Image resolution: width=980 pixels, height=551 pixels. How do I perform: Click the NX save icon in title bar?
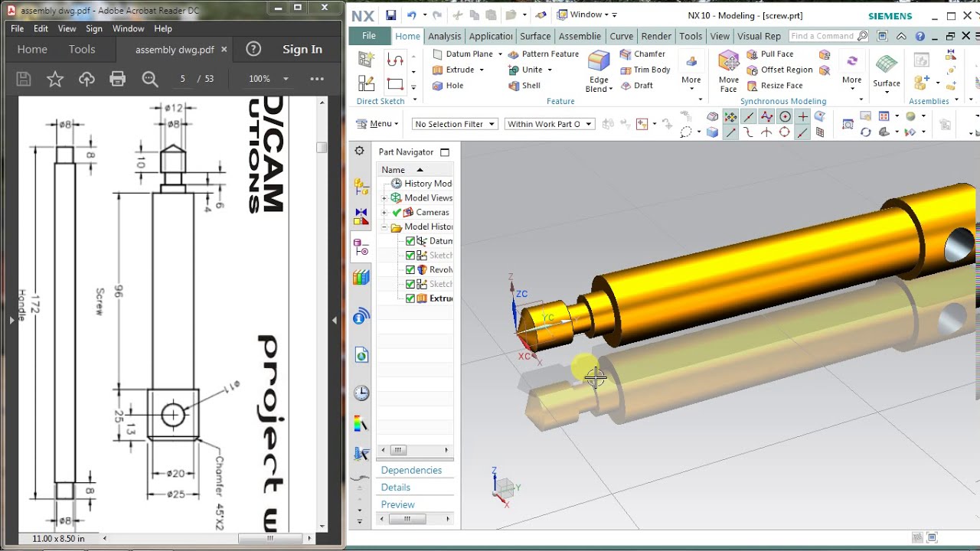click(390, 15)
